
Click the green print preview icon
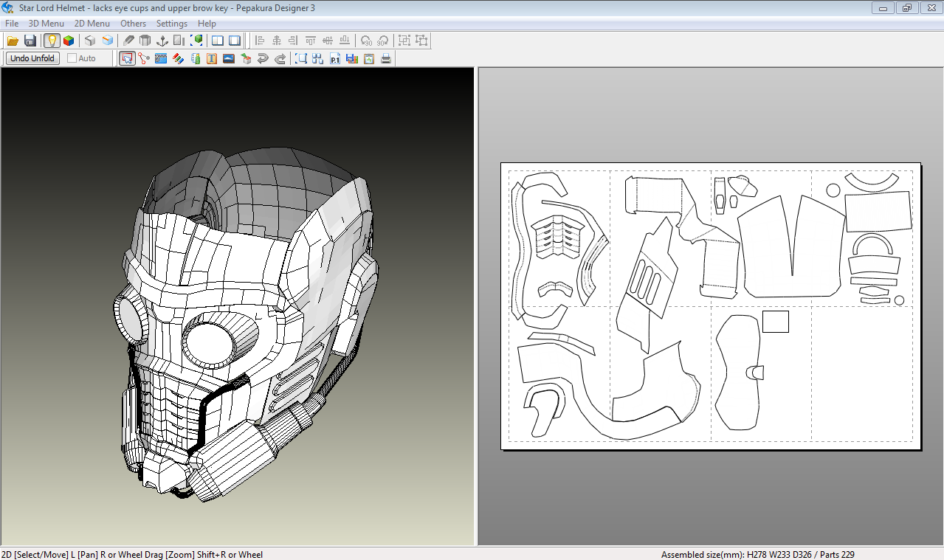369,58
